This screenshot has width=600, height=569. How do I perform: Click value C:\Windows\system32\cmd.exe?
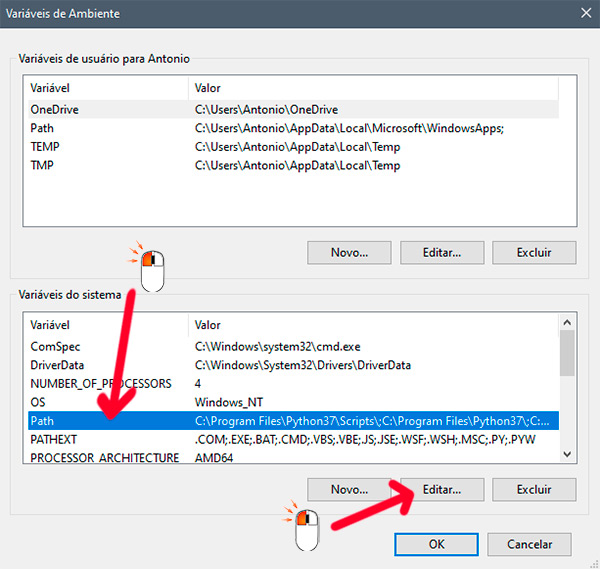pyautogui.click(x=277, y=347)
